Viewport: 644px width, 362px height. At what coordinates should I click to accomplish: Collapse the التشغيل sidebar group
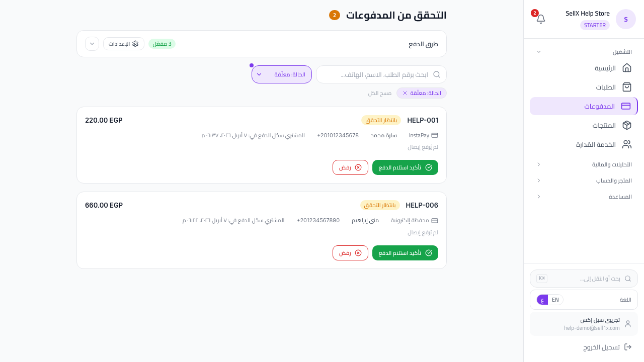pos(538,52)
